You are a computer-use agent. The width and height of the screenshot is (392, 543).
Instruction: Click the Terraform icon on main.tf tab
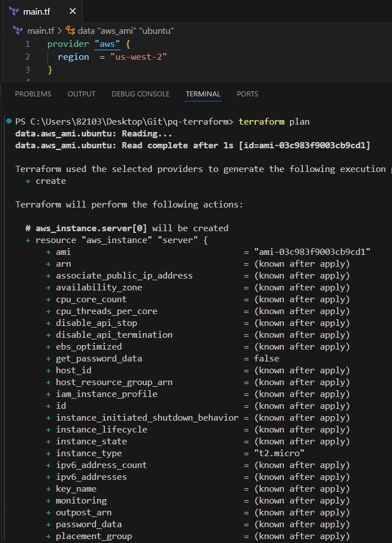coord(14,11)
